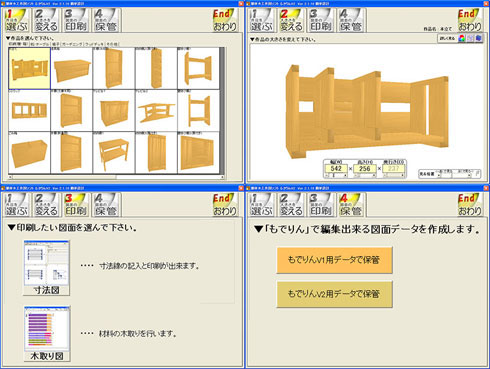Open the ウッドデッキ category tab
The image size is (490, 369).
pyautogui.click(x=94, y=44)
